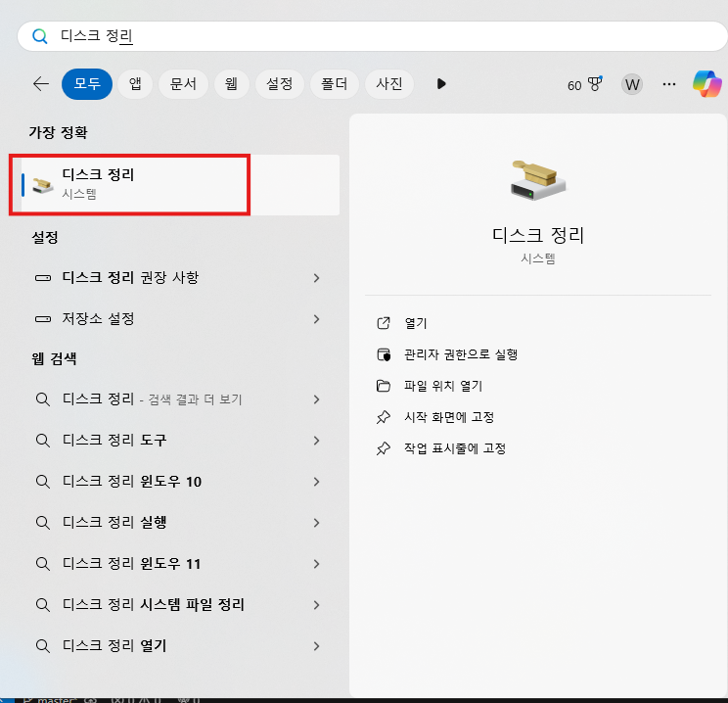Switch to the 문서 filter tab
Viewport: 728px width, 703px height.
pos(183,84)
